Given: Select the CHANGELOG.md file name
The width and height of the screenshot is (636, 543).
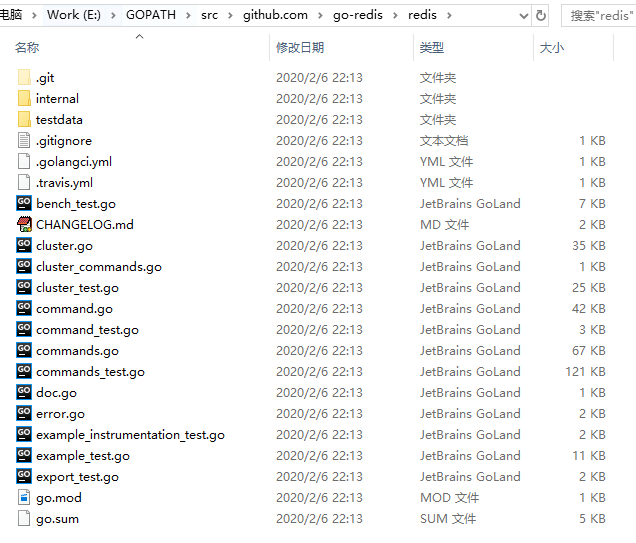Looking at the screenshot, I should point(85,224).
